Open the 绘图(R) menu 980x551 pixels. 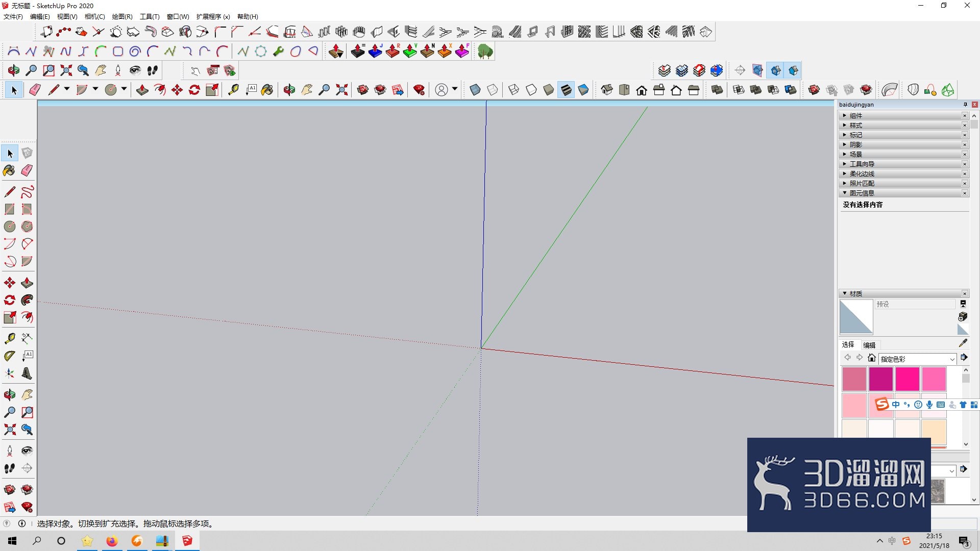pos(122,17)
